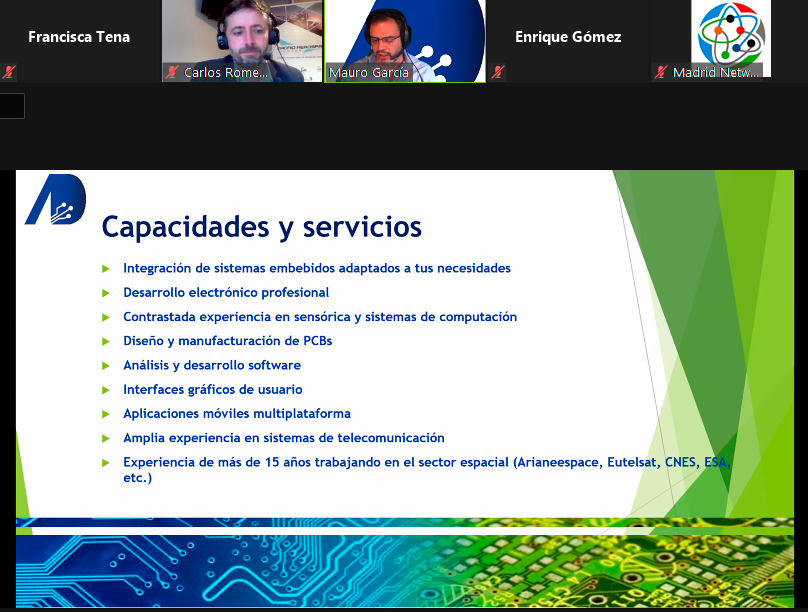Click Enrique Gómez's muted microphone icon
The image size is (808, 612).
pos(497,72)
